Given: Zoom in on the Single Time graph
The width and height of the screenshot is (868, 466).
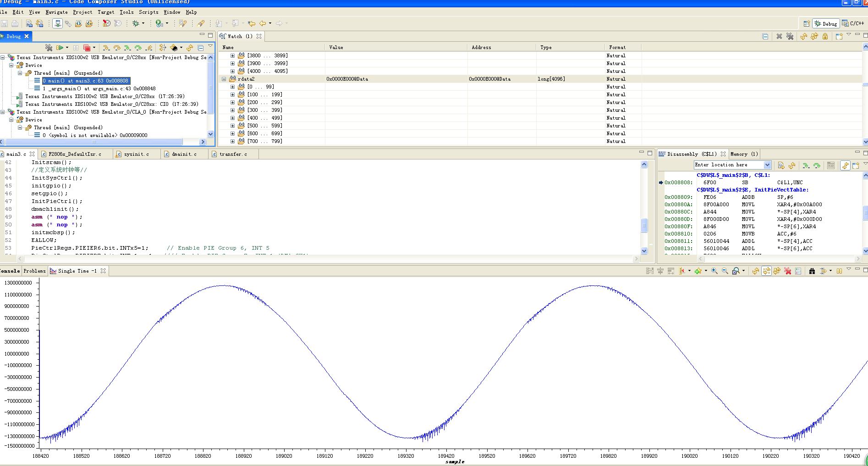Looking at the screenshot, I should [714, 271].
